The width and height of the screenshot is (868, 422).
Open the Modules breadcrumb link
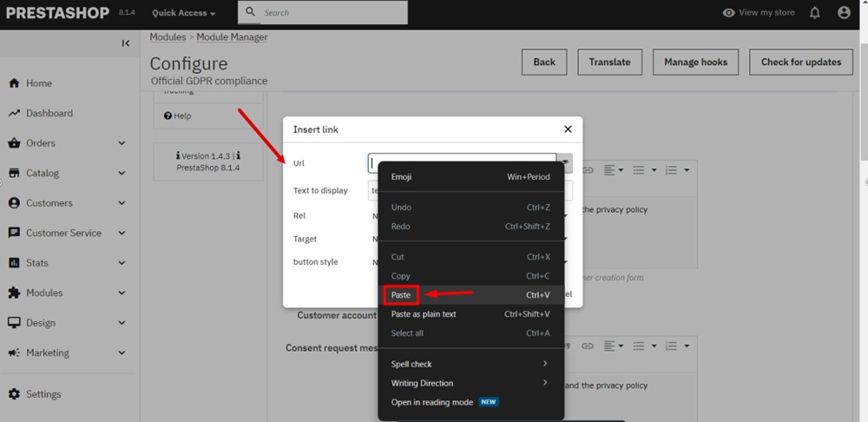point(168,37)
